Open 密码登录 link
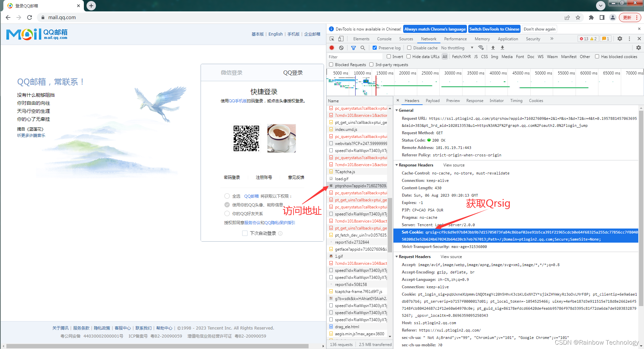644x349 pixels. tap(232, 177)
